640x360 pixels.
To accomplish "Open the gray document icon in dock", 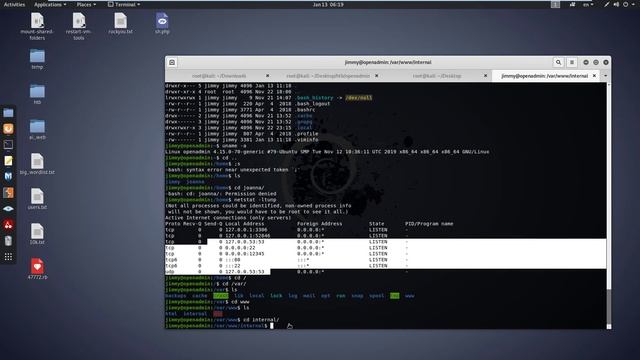I will [x=8, y=241].
